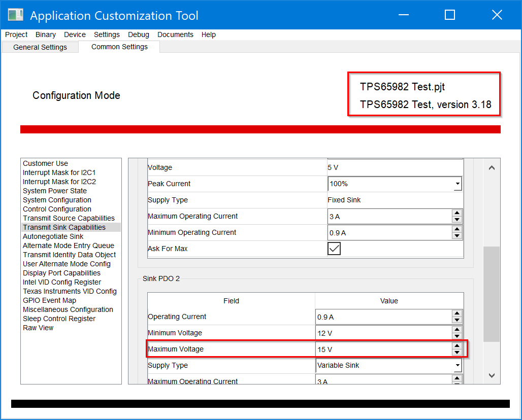This screenshot has width=522, height=420.
Task: Select Miscellaneous Configuration entry
Action: click(68, 309)
